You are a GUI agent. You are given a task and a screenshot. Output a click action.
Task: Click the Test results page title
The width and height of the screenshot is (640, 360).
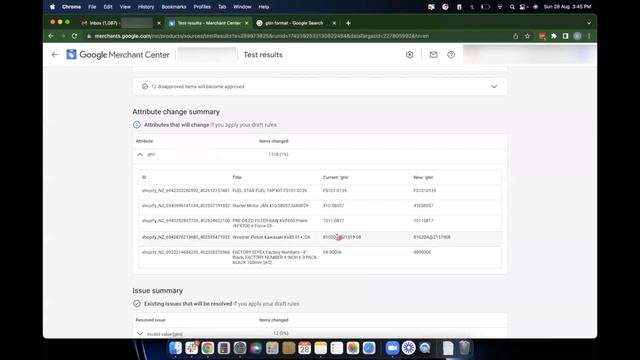pyautogui.click(x=263, y=55)
